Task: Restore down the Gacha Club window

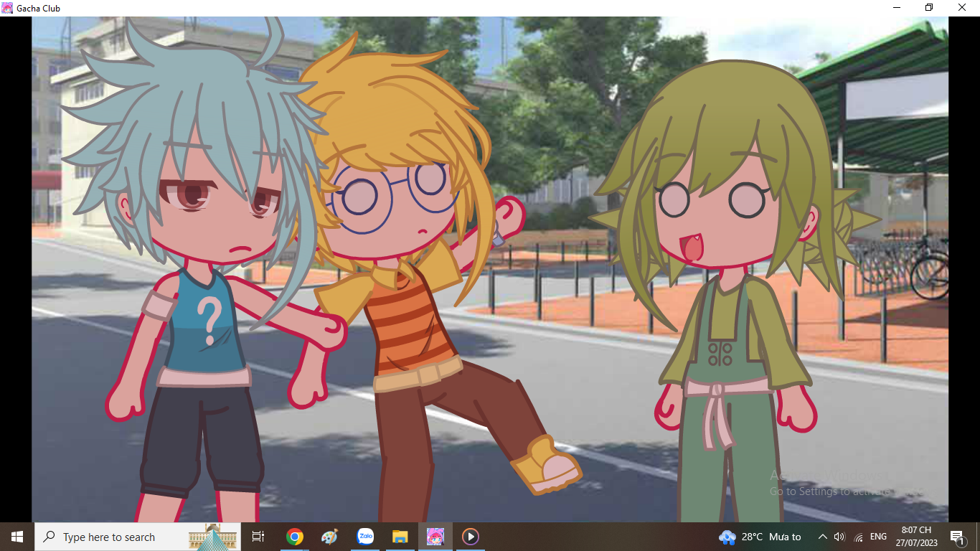Action: click(929, 8)
